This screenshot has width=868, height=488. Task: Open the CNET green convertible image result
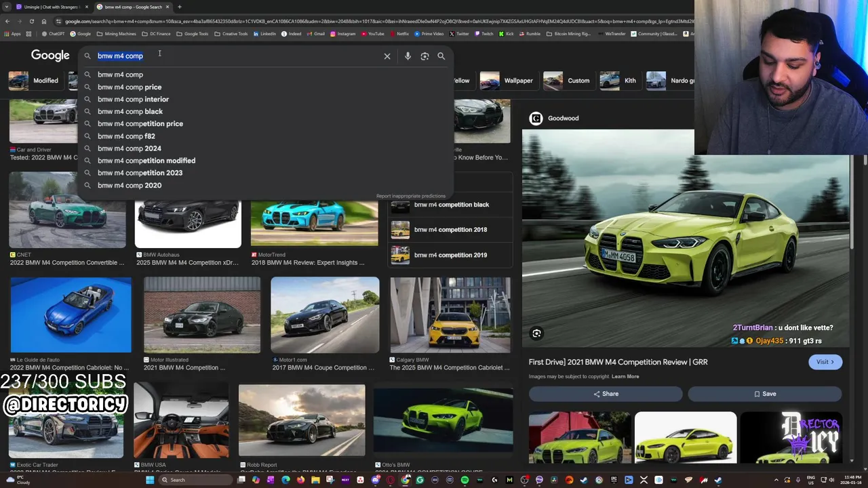(x=67, y=211)
